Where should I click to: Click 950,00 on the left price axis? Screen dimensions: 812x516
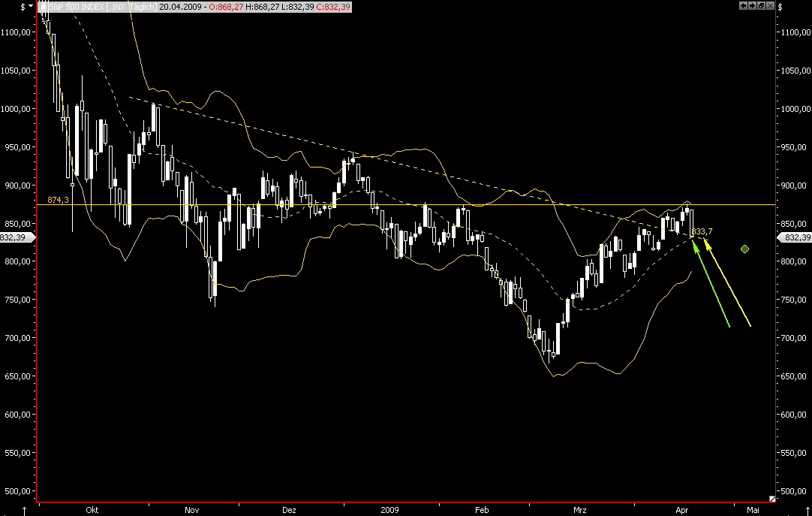click(x=18, y=147)
